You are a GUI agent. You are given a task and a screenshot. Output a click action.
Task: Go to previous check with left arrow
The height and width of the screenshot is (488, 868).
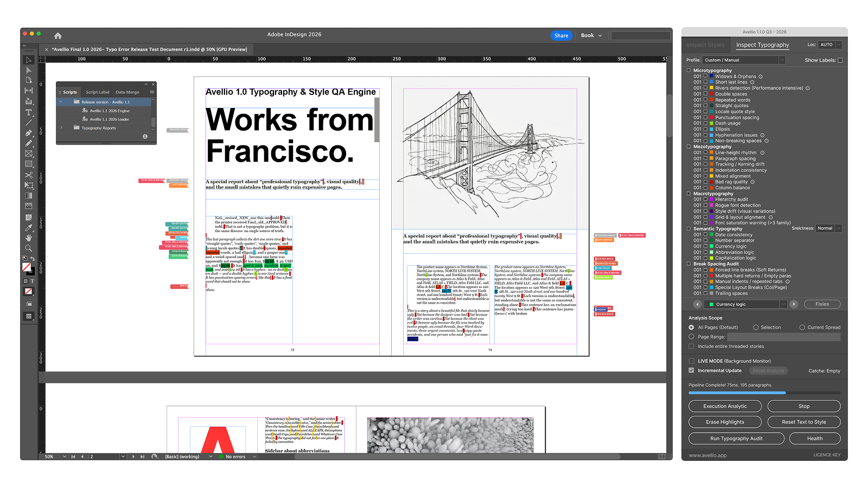tap(698, 304)
